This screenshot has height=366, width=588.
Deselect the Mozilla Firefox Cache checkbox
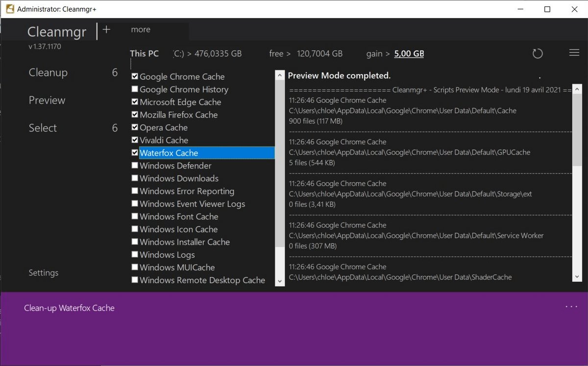coord(135,115)
